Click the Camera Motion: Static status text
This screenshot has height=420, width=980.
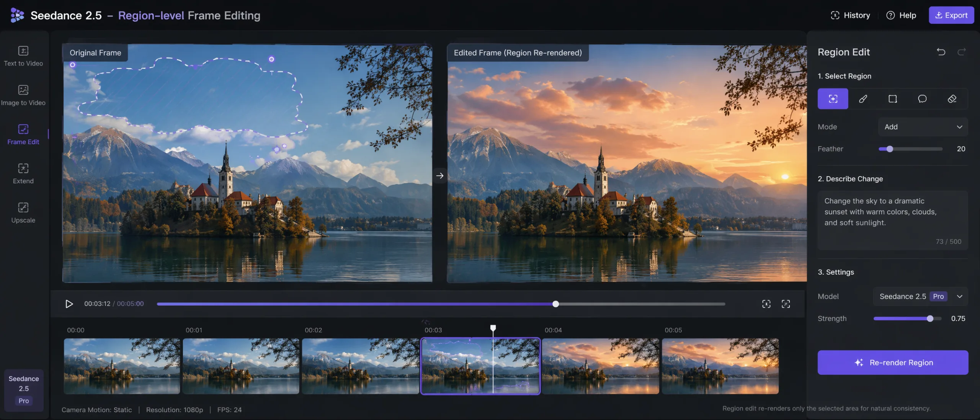point(96,410)
